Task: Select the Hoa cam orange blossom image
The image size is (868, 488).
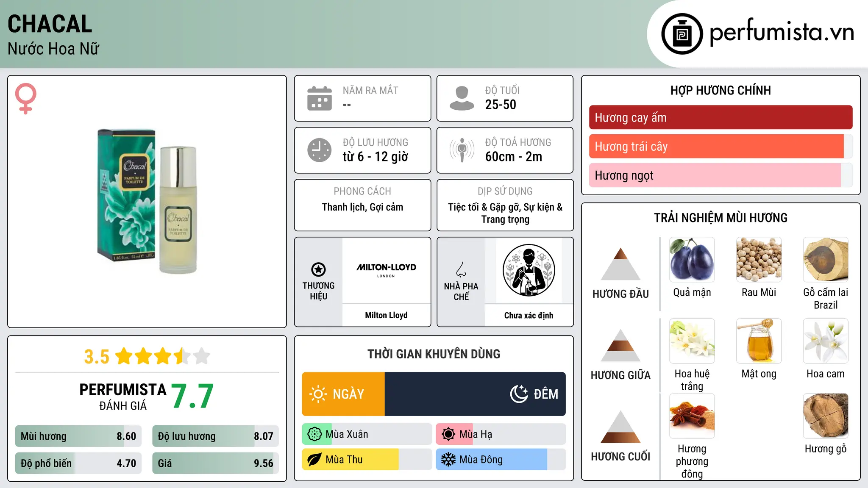Action: [826, 341]
